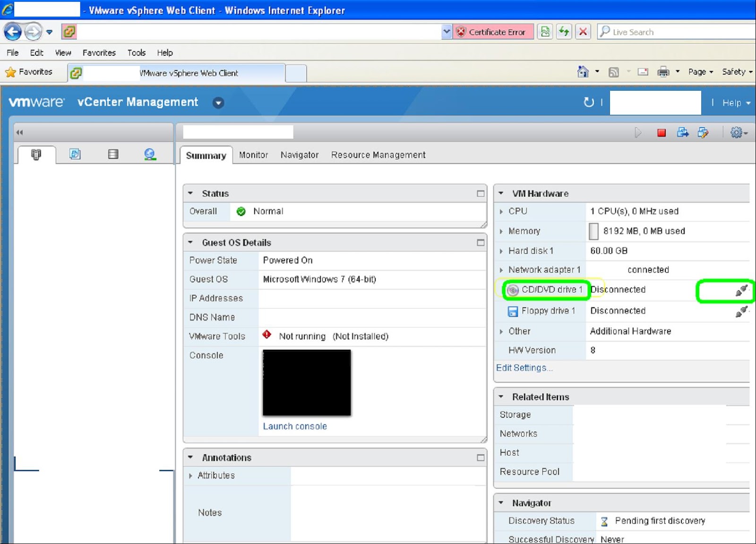This screenshot has height=544, width=756.
Task: Select the red stop VM icon
Action: point(660,133)
